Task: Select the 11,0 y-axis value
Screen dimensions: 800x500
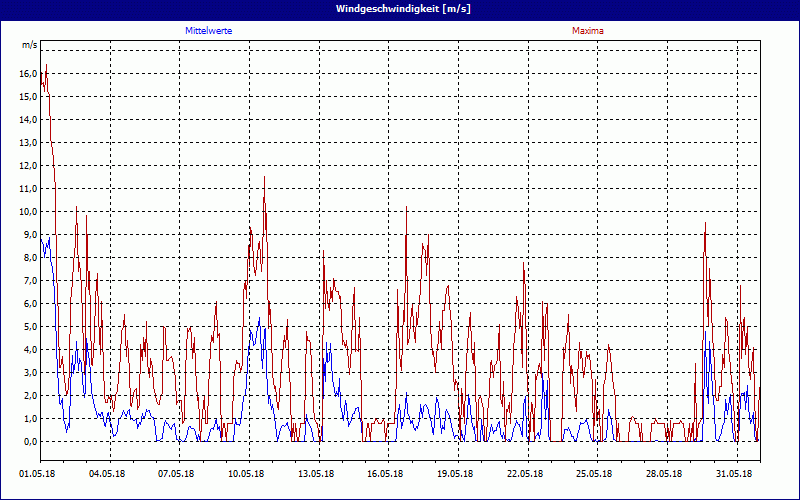Action: (28, 188)
